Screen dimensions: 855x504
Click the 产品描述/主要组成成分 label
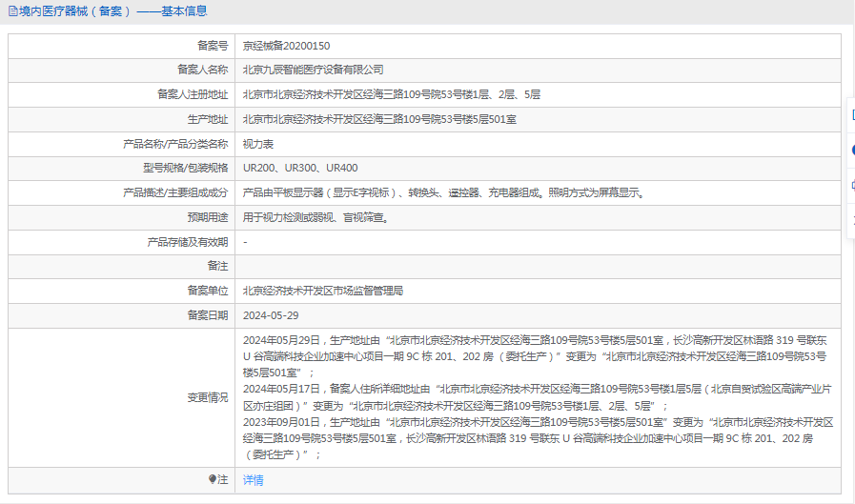175,192
